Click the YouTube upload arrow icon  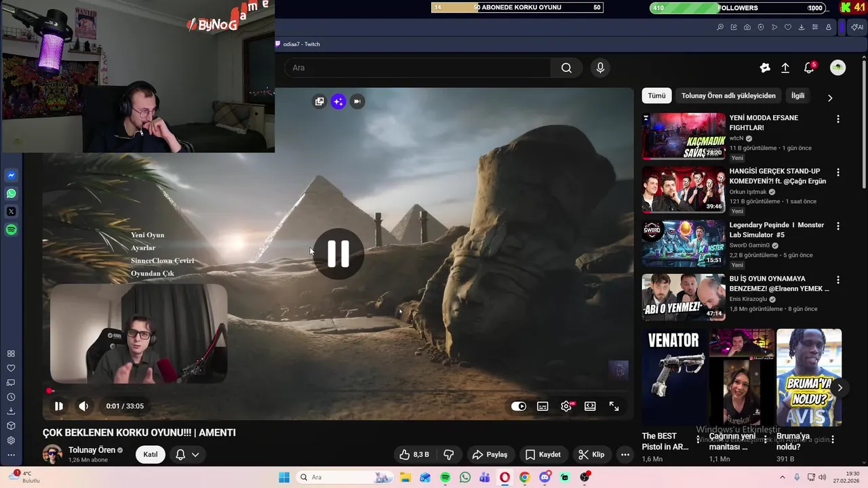click(x=785, y=68)
